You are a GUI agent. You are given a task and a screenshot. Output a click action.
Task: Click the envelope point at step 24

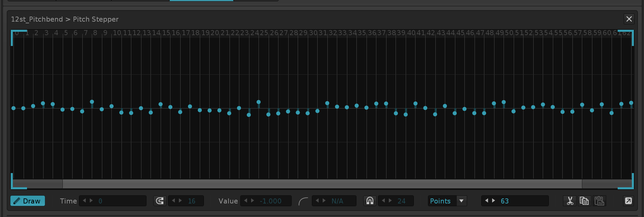coord(249,115)
